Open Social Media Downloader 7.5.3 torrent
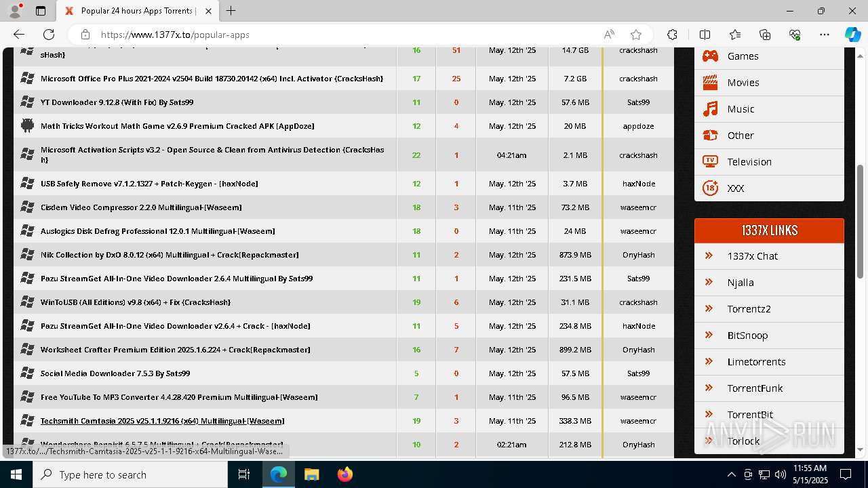The height and width of the screenshot is (488, 868). click(115, 373)
